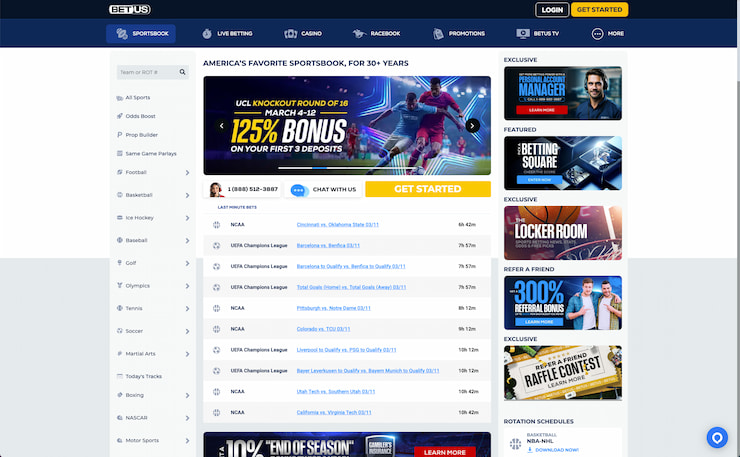Expand the Ice Hockey chevron
The height and width of the screenshot is (457, 740).
187,218
